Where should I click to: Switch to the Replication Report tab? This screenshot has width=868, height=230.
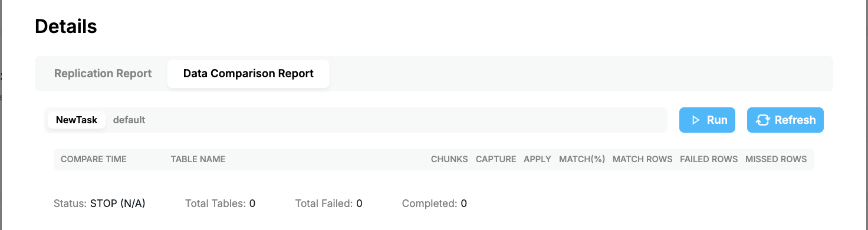(103, 74)
